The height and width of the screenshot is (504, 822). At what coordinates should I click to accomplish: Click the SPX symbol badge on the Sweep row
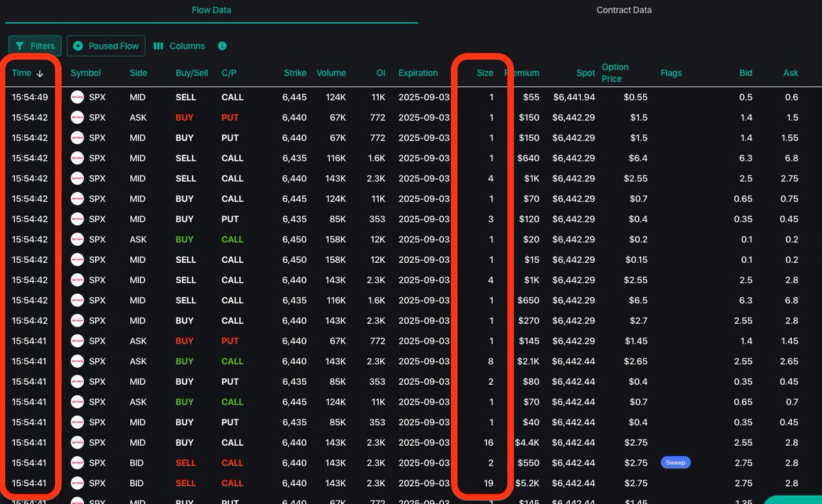[77, 463]
